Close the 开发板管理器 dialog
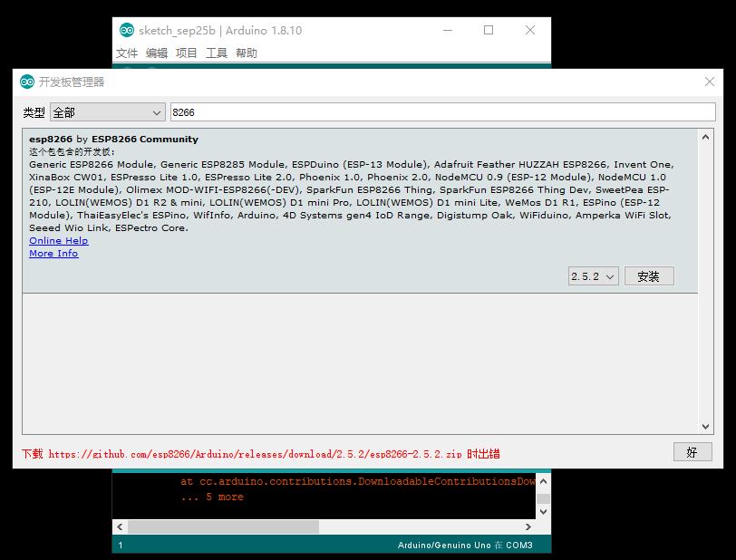736x560 pixels. [x=710, y=82]
